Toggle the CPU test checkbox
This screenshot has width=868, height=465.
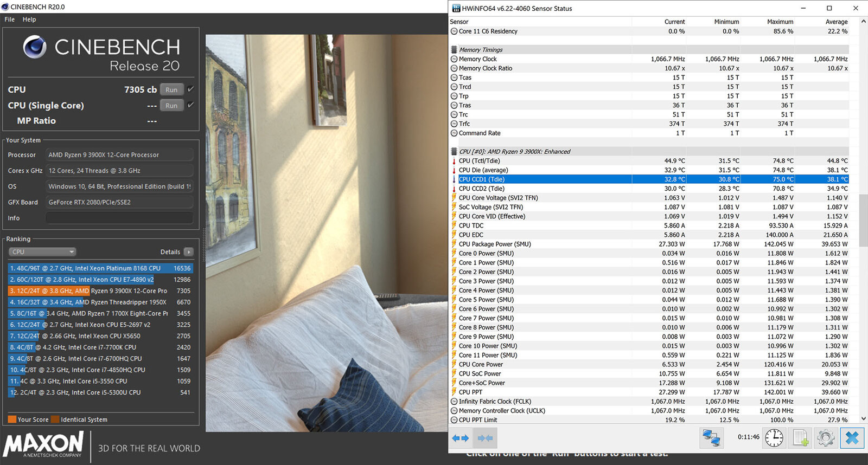click(190, 89)
